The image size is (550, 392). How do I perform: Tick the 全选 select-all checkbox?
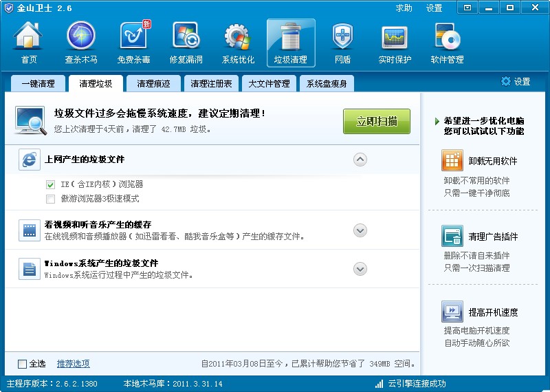(x=22, y=364)
